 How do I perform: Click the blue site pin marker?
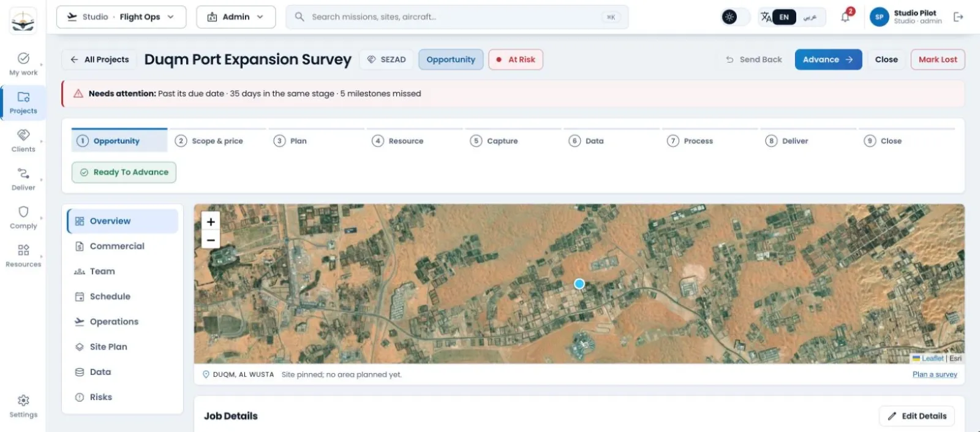pyautogui.click(x=579, y=284)
